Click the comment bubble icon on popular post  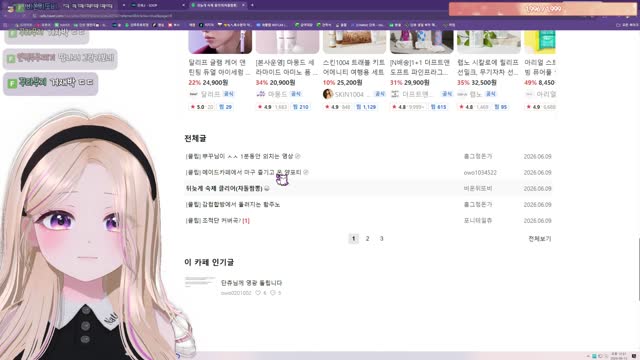pyautogui.click(x=273, y=293)
